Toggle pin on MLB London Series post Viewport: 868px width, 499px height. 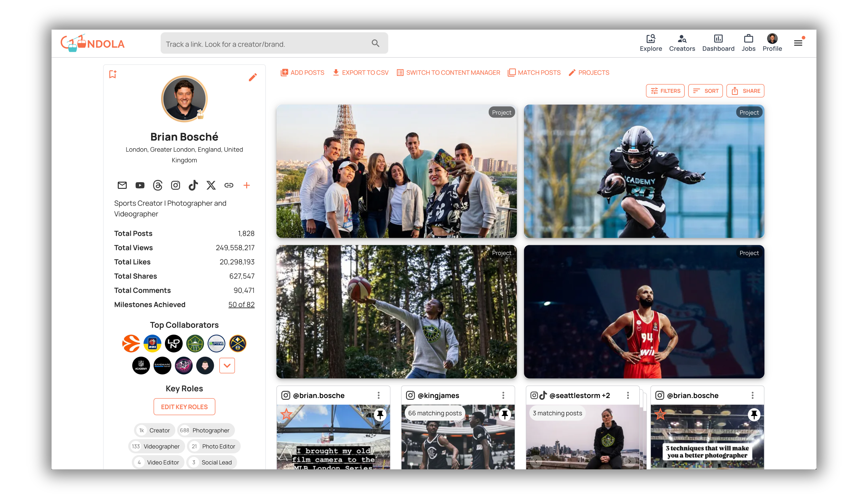pos(380,415)
